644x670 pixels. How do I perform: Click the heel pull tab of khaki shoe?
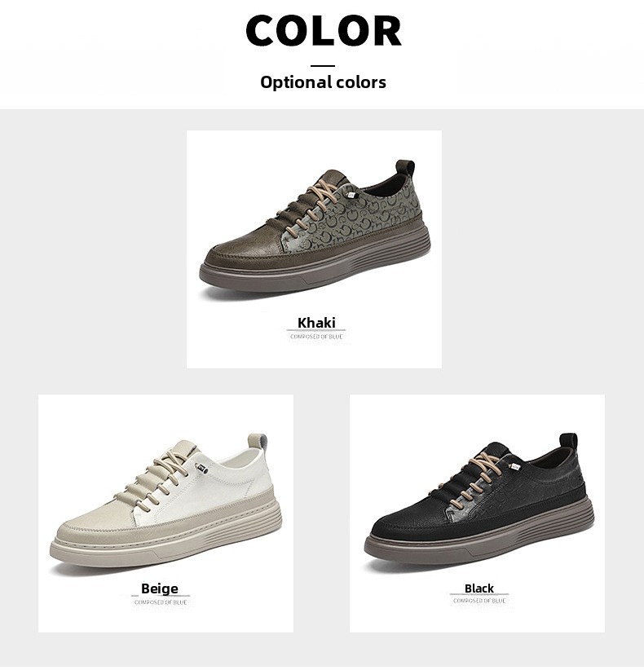point(406,168)
